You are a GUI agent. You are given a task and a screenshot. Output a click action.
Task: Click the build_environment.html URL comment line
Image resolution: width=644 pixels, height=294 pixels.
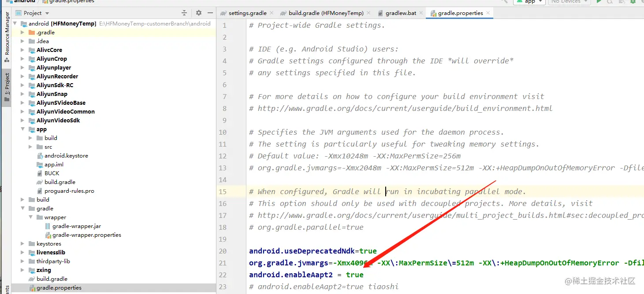401,108
